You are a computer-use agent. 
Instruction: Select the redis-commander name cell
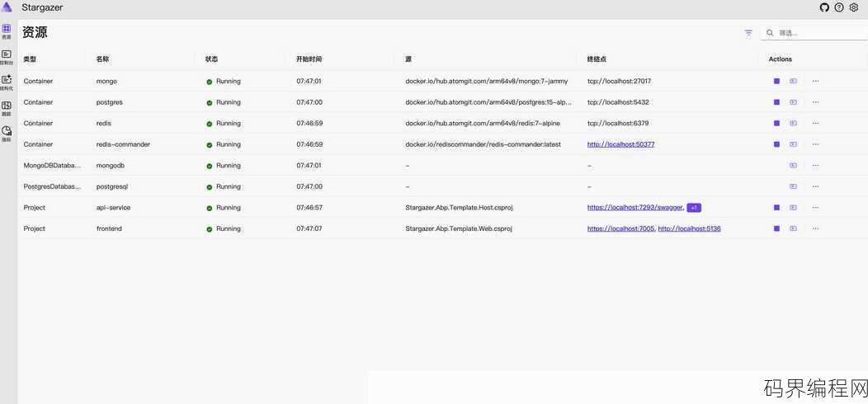[x=123, y=144]
